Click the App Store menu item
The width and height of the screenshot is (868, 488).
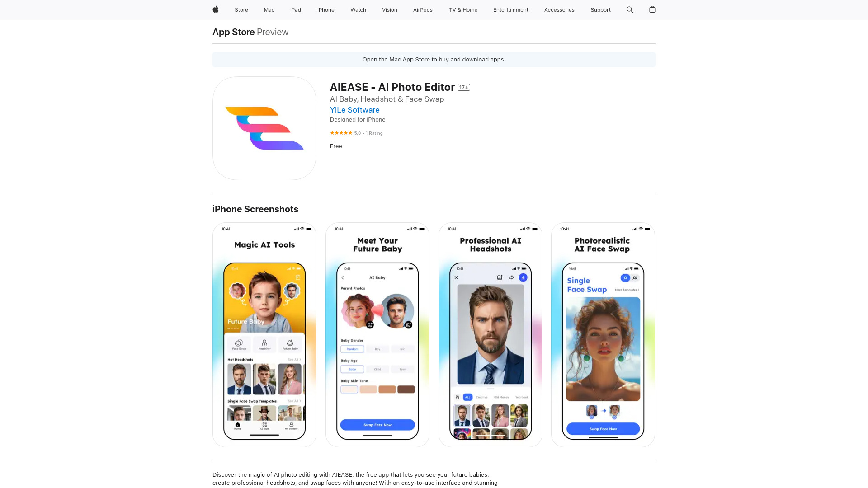point(233,32)
